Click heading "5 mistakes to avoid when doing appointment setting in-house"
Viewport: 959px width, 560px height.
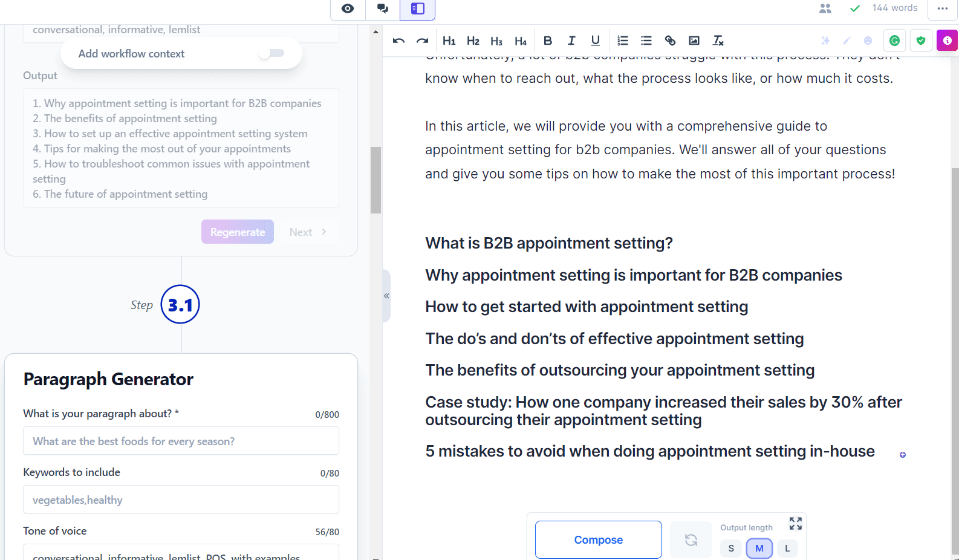point(650,451)
